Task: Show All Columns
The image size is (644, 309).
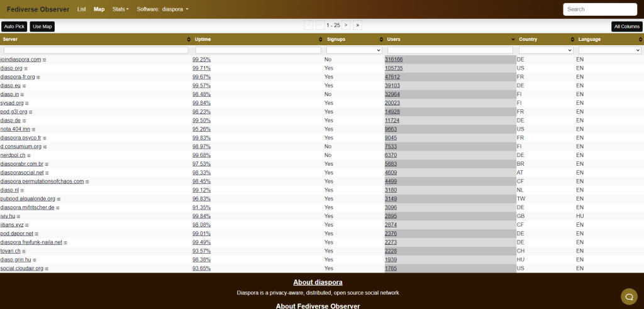Action: point(627,26)
